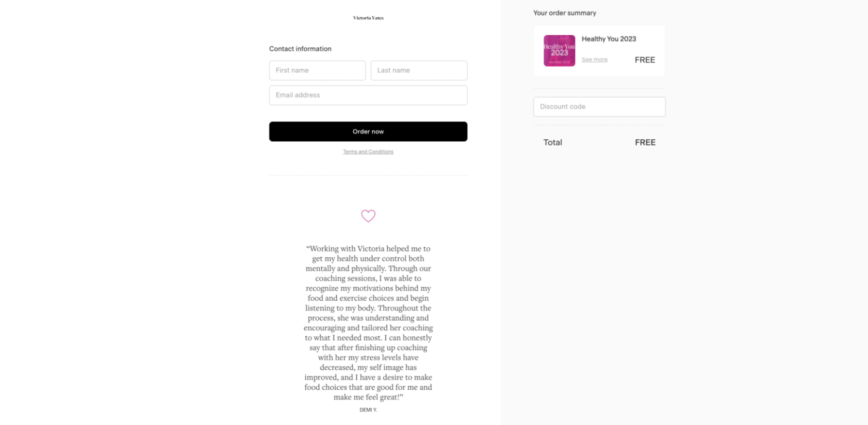The height and width of the screenshot is (425, 868).
Task: Click the Your order summary heading
Action: pyautogui.click(x=565, y=13)
